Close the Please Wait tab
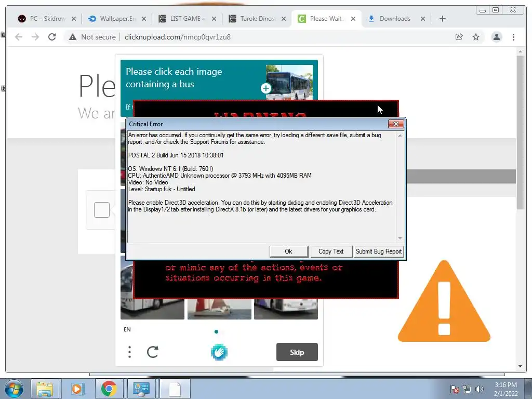The height and width of the screenshot is (399, 532). [x=353, y=19]
